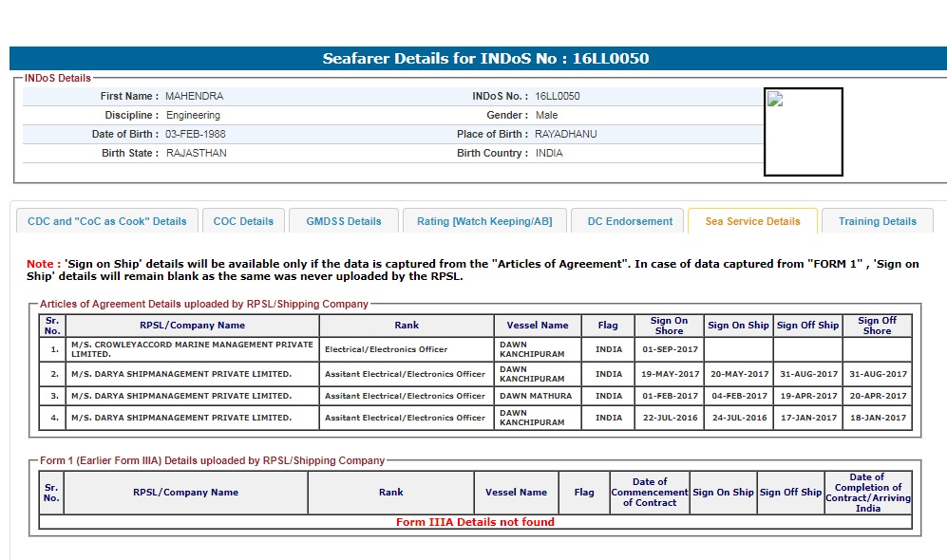
Task: Open the GMDSS Details tab
Action: point(344,221)
